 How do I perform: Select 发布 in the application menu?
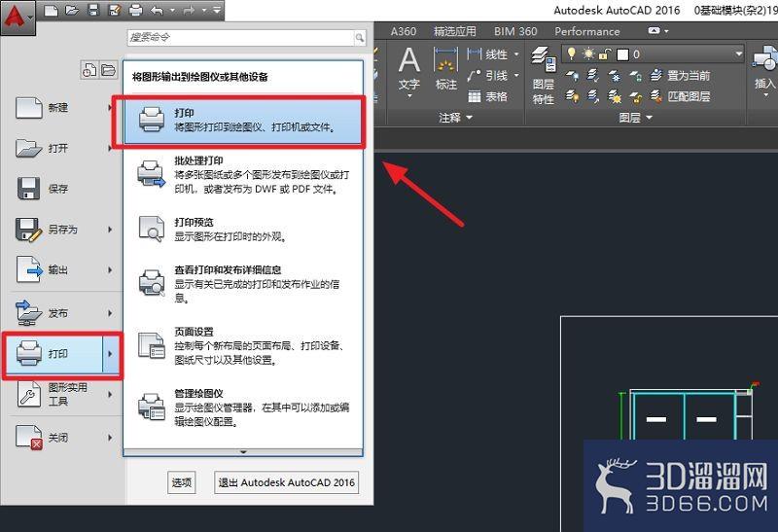61,313
